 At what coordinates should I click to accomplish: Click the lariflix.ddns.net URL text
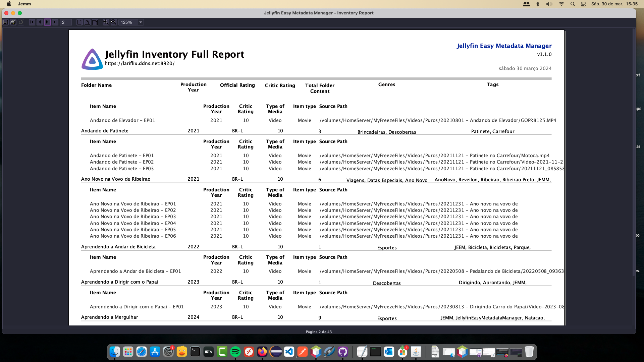(140, 63)
